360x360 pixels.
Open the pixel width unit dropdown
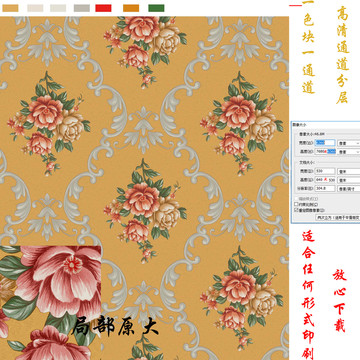pyautogui.click(x=349, y=143)
